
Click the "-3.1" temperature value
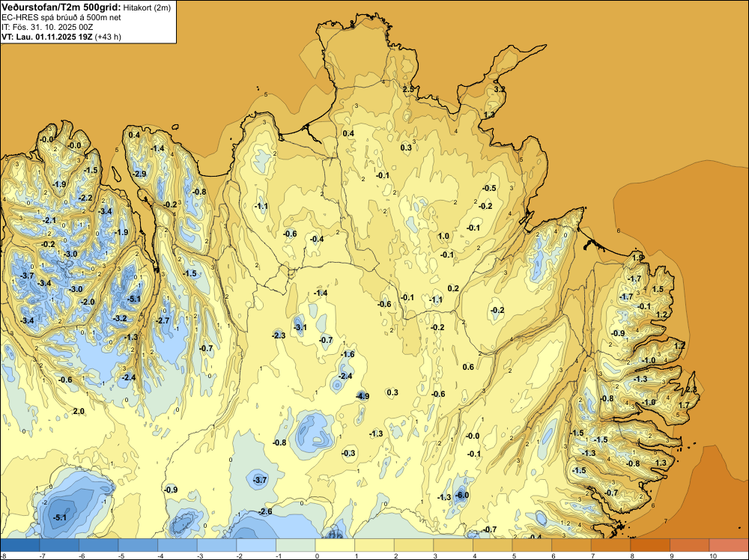(300, 327)
